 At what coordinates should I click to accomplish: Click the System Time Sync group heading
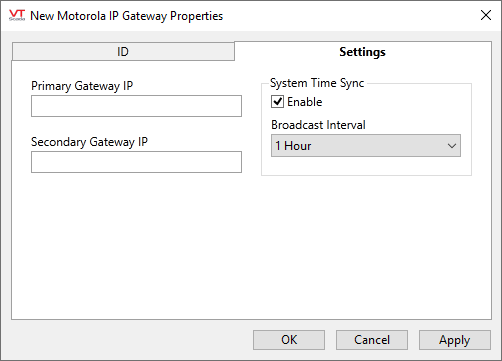point(317,83)
